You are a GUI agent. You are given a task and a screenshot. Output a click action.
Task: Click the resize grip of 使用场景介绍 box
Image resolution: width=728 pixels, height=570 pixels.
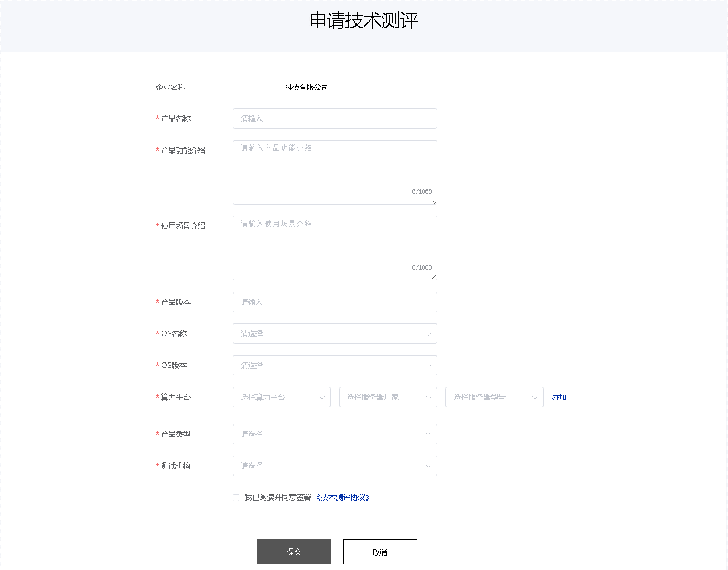click(x=434, y=277)
